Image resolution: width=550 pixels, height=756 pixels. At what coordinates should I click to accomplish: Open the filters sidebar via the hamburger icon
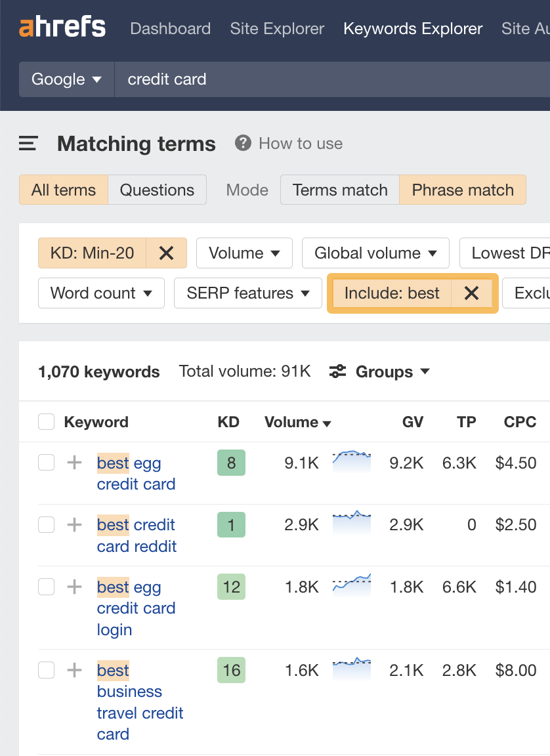[x=27, y=143]
